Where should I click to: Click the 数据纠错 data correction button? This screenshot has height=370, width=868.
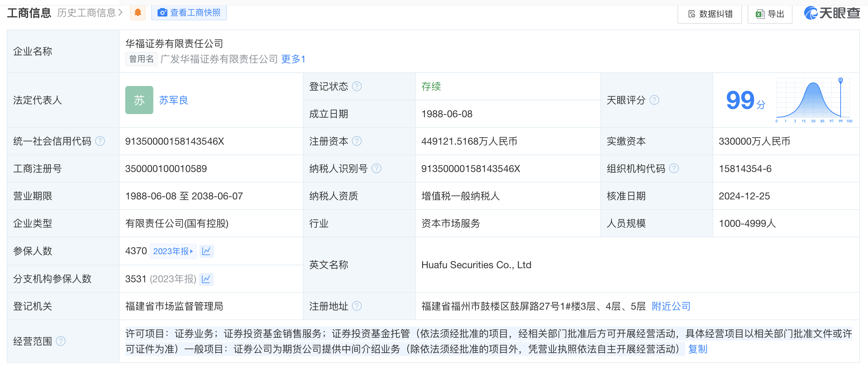[710, 14]
